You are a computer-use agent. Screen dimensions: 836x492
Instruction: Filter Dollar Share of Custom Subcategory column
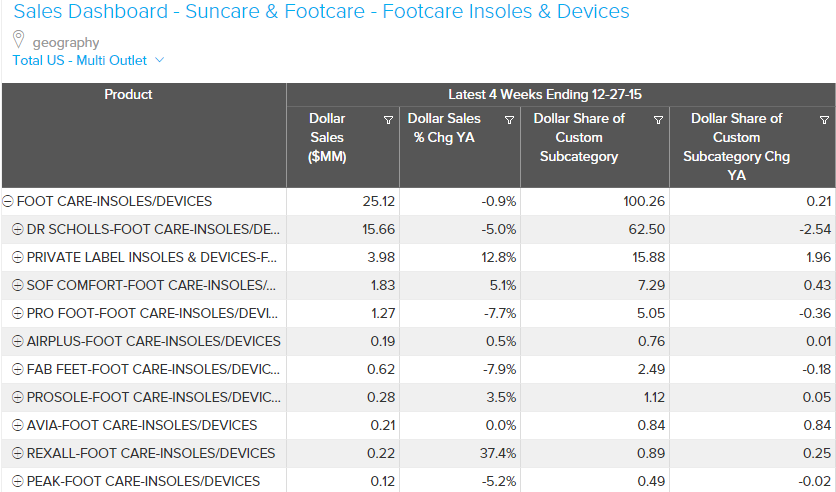click(x=658, y=120)
